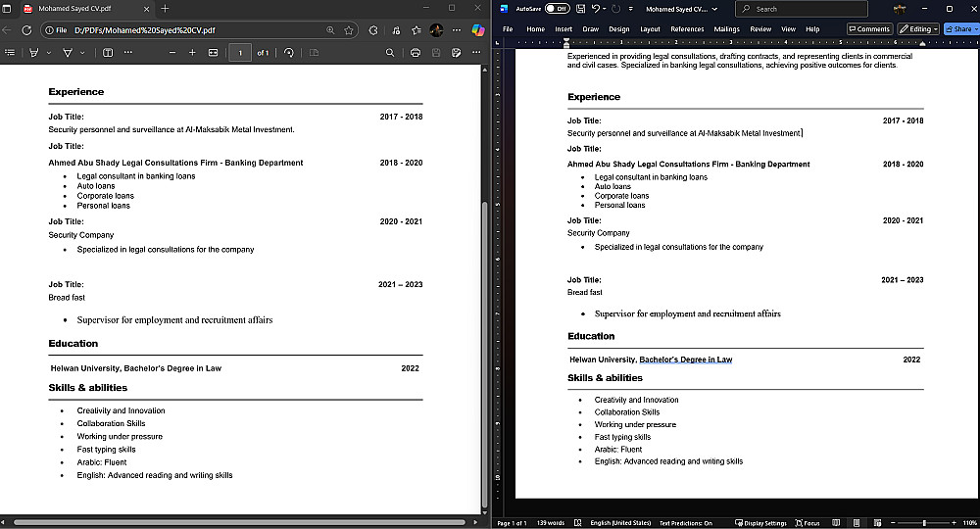Click 110% zoom level in Word
Image resolution: width=980 pixels, height=529 pixels.
(x=969, y=523)
